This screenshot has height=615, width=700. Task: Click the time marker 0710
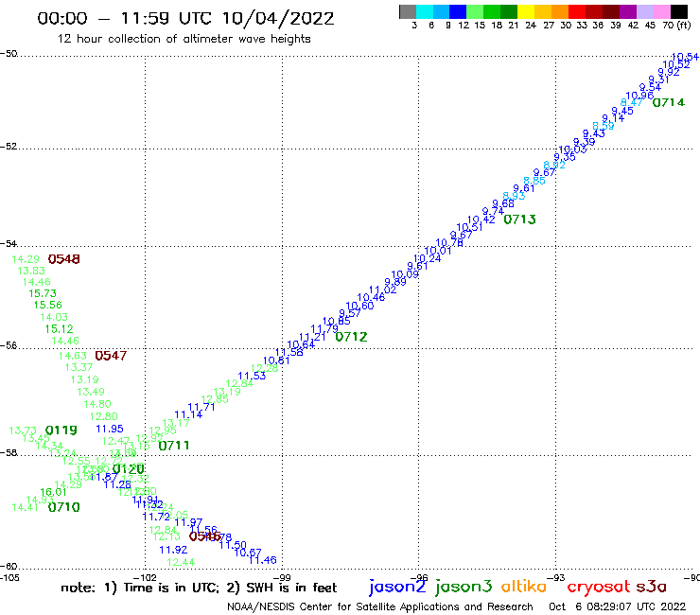click(x=63, y=507)
